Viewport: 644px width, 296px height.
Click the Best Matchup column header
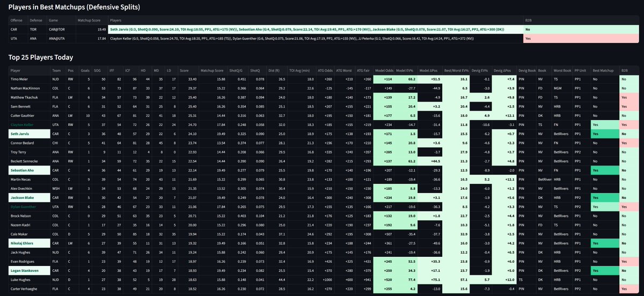(x=604, y=70)
